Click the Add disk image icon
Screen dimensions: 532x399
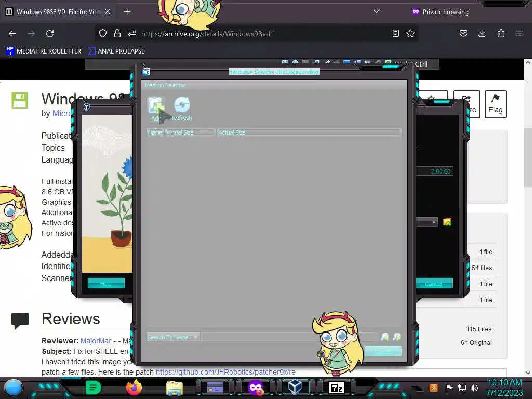click(156, 105)
